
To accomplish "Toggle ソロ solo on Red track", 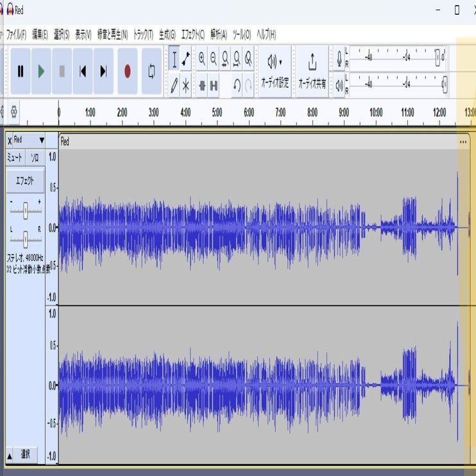I will point(35,158).
